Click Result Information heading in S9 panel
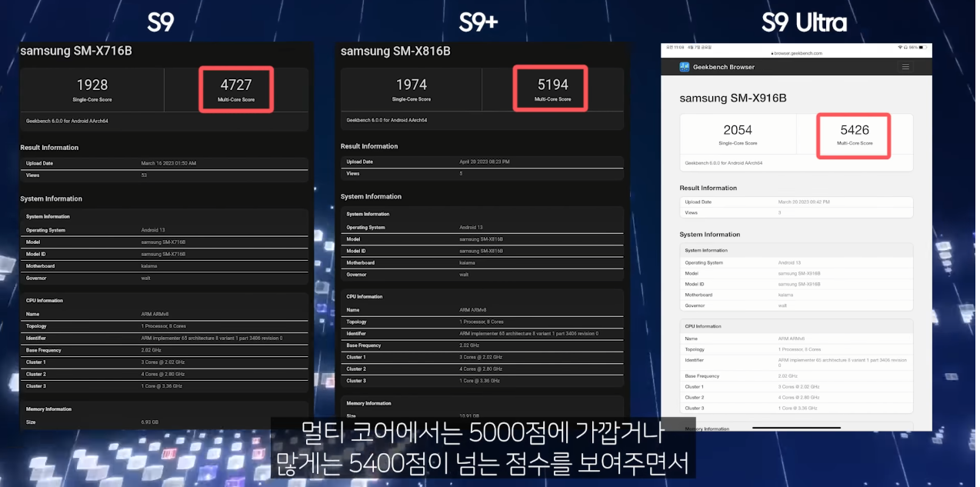Screen dimensions: 980x487 tap(49, 148)
